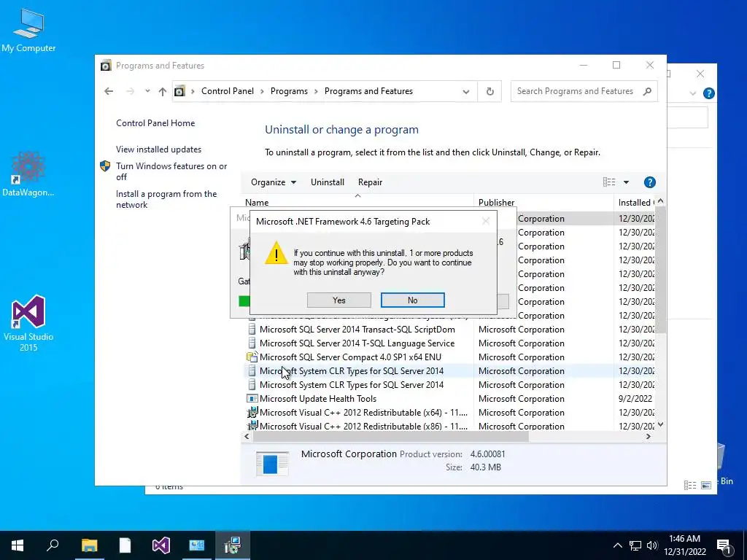This screenshot has height=560, width=747.
Task: Open the view options dropdown arrow
Action: click(626, 182)
